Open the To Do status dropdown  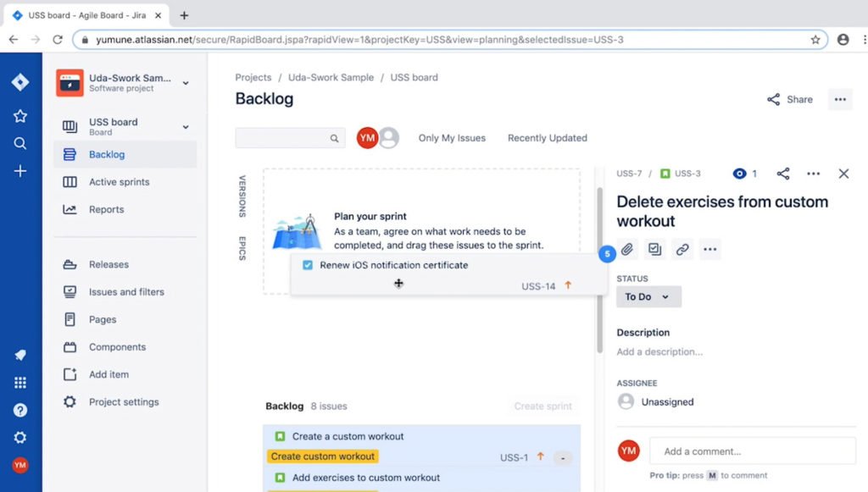[x=648, y=297]
